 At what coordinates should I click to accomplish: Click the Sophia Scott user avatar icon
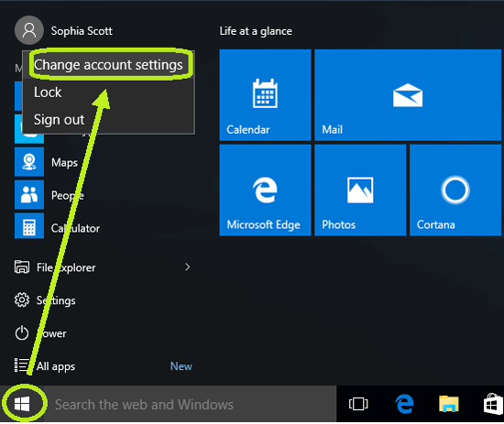click(29, 30)
